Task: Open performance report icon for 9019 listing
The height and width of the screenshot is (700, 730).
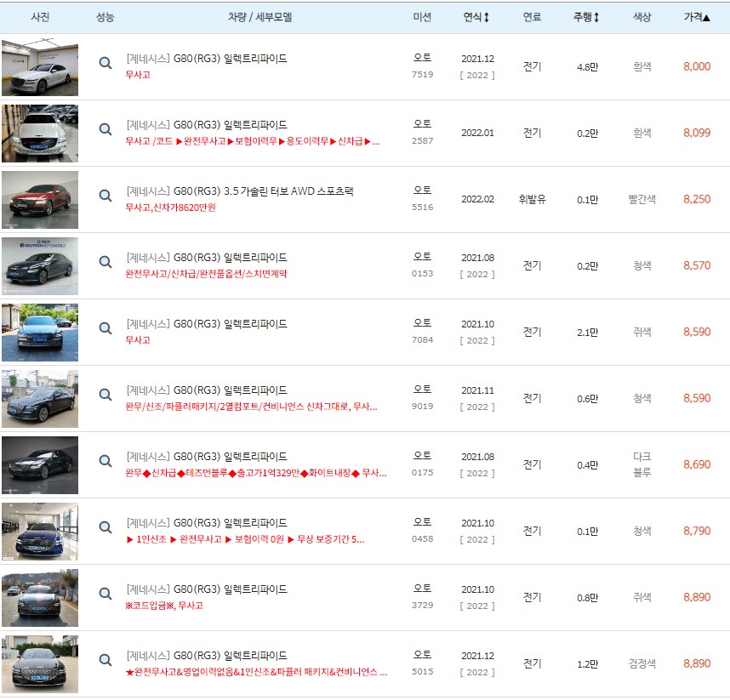Action: click(106, 395)
